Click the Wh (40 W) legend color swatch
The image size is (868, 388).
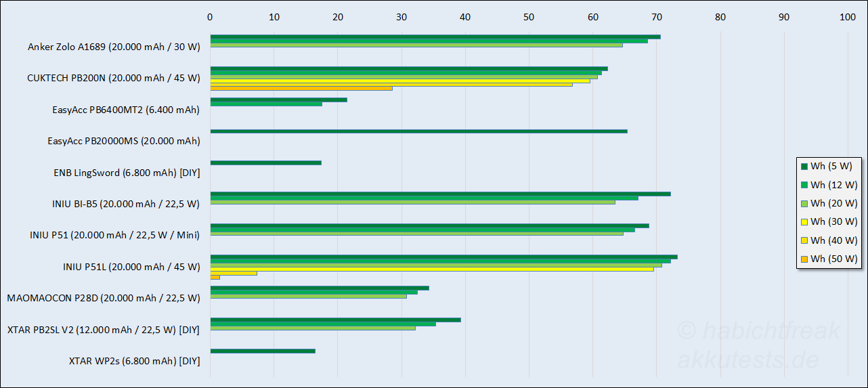point(804,240)
